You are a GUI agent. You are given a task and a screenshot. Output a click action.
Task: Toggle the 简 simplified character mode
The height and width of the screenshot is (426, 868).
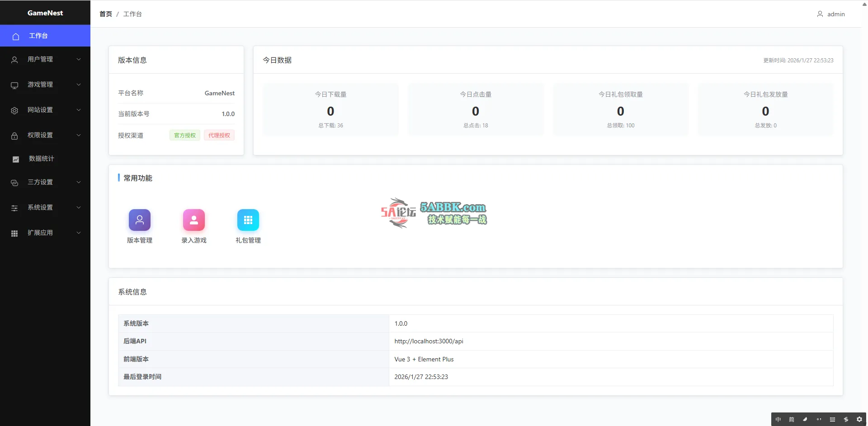pyautogui.click(x=792, y=419)
